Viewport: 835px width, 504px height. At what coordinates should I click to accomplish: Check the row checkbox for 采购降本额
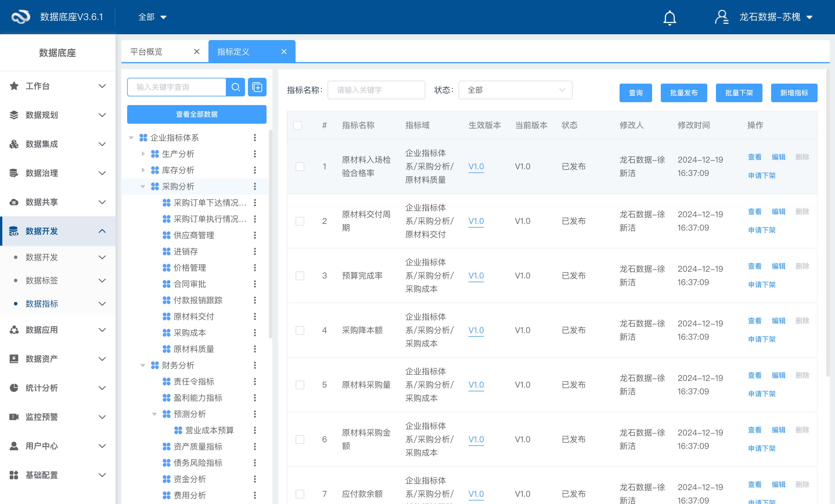[300, 330]
